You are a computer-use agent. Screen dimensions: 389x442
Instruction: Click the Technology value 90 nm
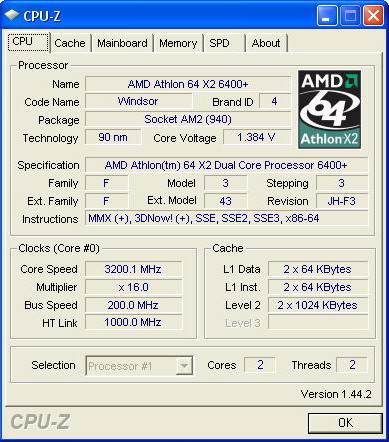point(113,137)
